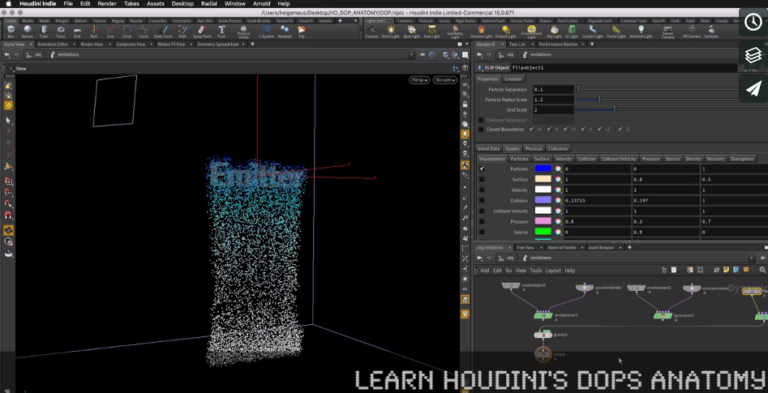The width and height of the screenshot is (768, 393).
Task: Click the blue Particles color swatch
Action: click(543, 169)
